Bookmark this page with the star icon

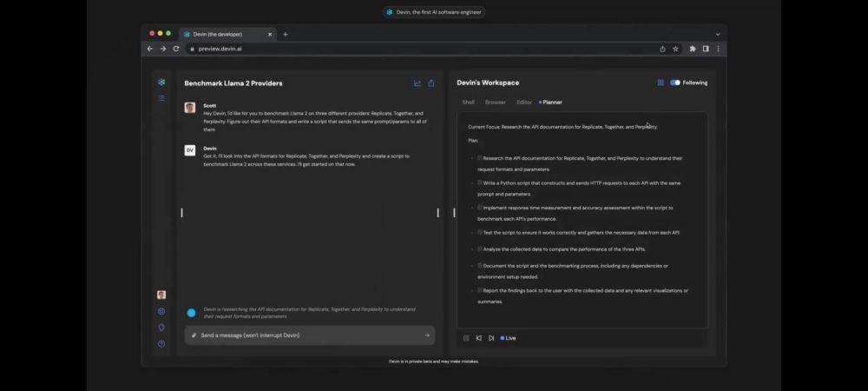[675, 49]
